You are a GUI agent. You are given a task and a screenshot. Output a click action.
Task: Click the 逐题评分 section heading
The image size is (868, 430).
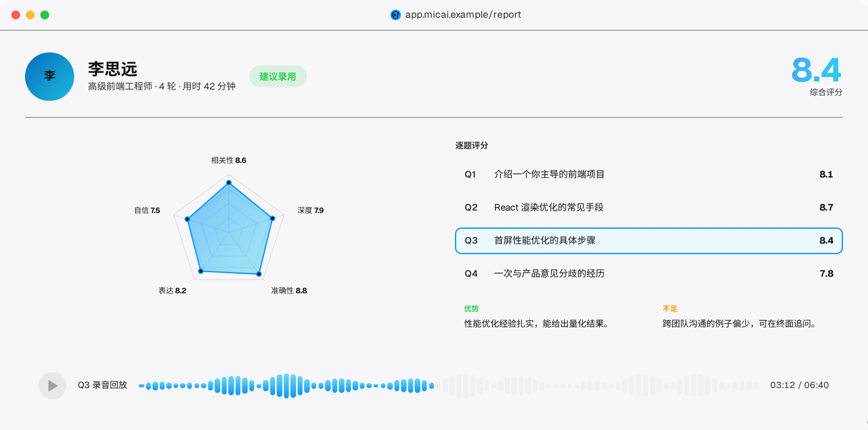click(x=472, y=146)
